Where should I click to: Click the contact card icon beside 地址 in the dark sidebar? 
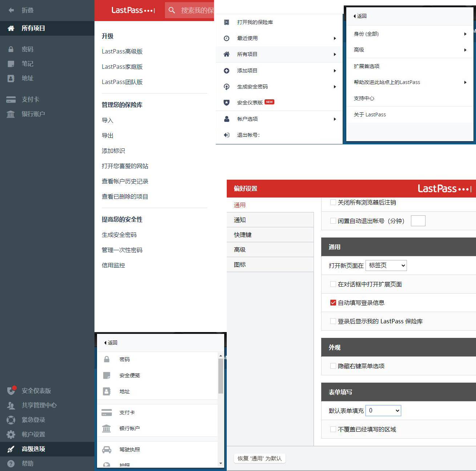tap(11, 78)
